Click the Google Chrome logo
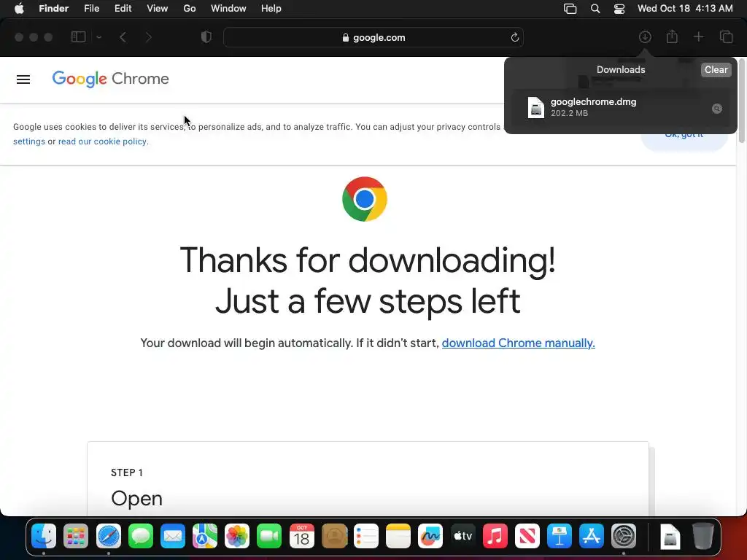Screen dimensions: 747x560 coord(111,79)
